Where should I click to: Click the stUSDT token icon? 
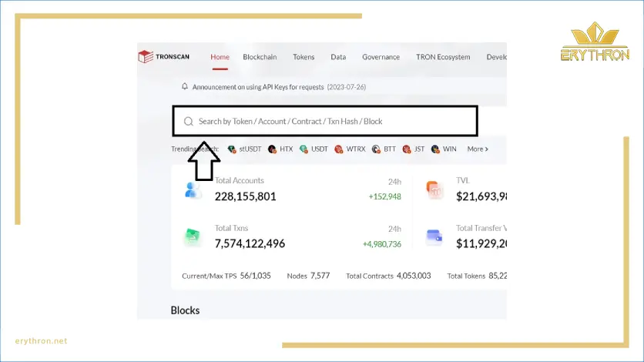(232, 149)
